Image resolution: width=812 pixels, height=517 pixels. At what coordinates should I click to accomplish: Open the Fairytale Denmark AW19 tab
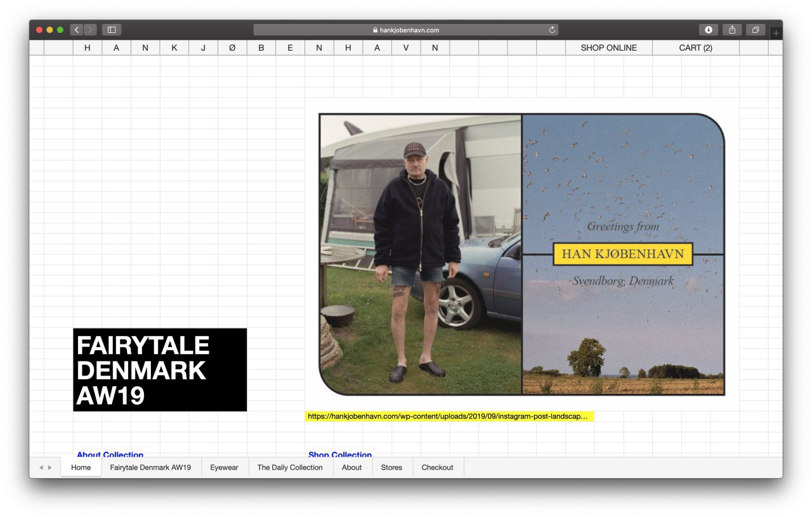[150, 468]
